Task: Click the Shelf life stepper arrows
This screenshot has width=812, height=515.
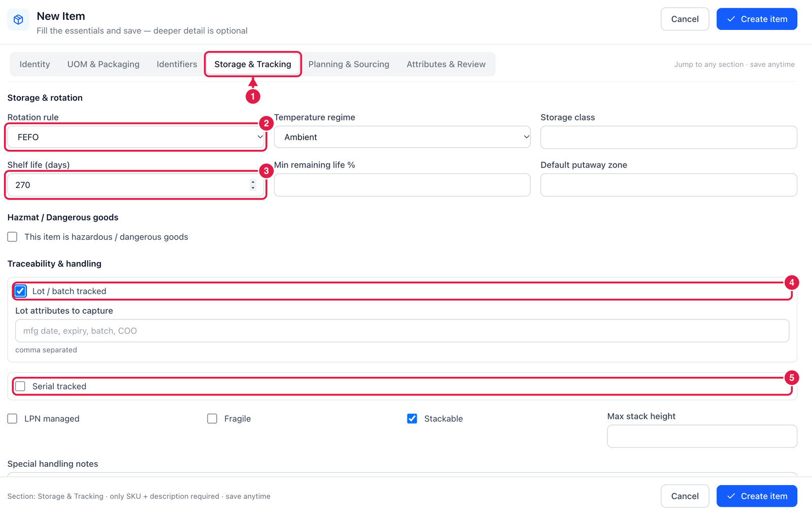Action: 253,185
